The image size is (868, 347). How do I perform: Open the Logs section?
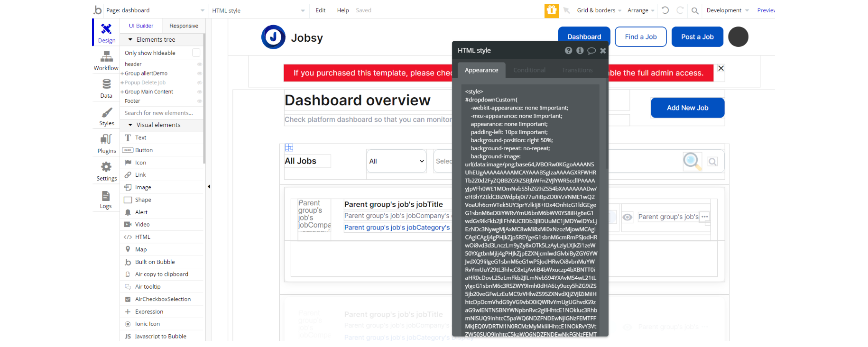pos(106,199)
